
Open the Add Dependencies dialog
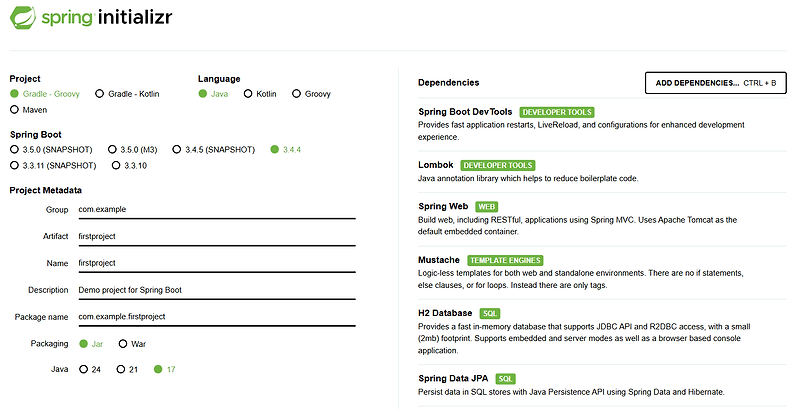coord(715,83)
